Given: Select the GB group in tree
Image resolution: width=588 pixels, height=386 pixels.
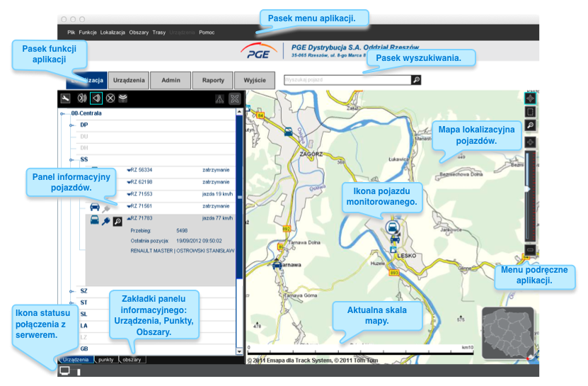Looking at the screenshot, I should pos(84,349).
